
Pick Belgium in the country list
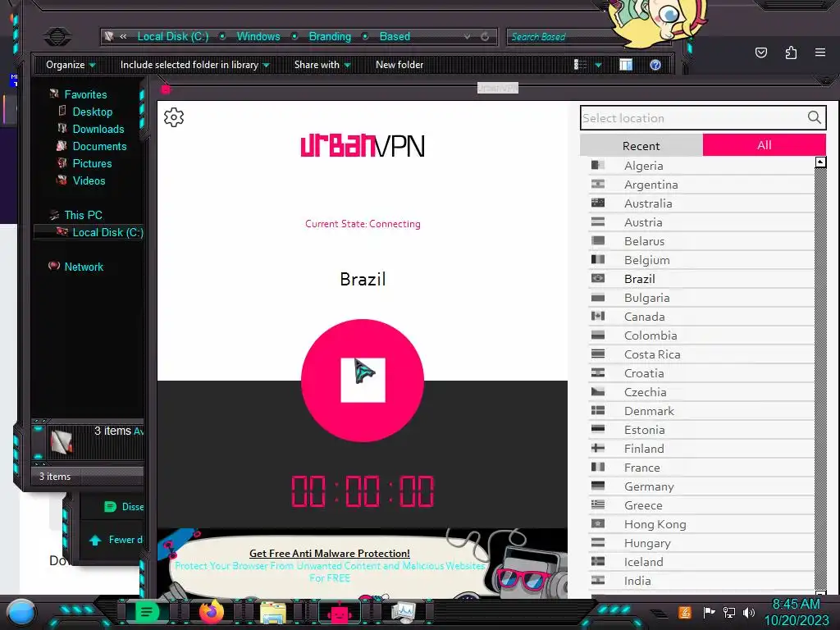pos(701,260)
